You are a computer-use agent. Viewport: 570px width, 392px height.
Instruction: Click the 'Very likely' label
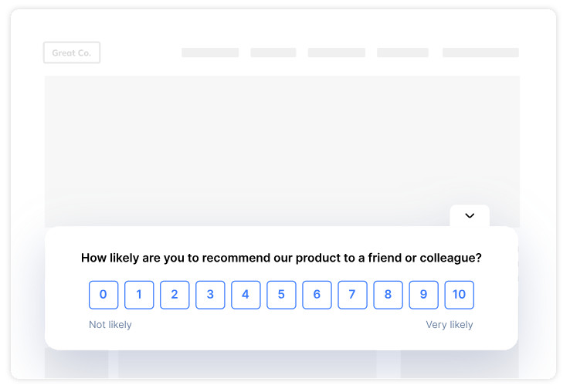click(450, 325)
